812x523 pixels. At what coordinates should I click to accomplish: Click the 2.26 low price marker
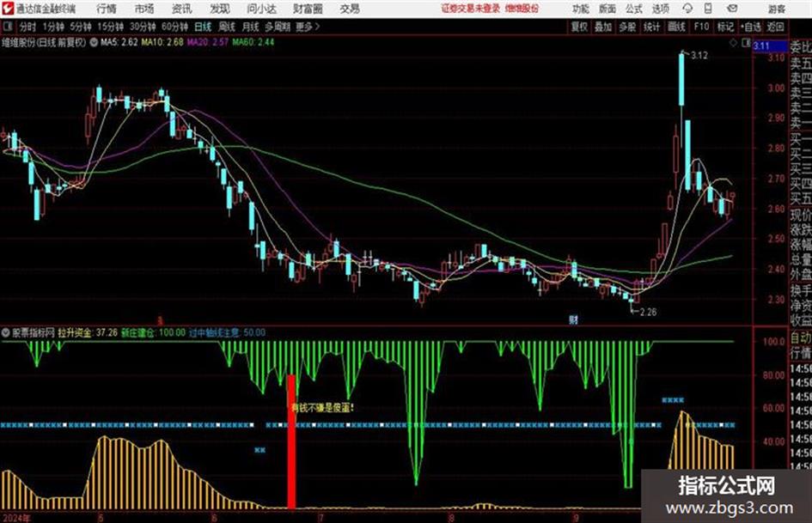(x=648, y=312)
